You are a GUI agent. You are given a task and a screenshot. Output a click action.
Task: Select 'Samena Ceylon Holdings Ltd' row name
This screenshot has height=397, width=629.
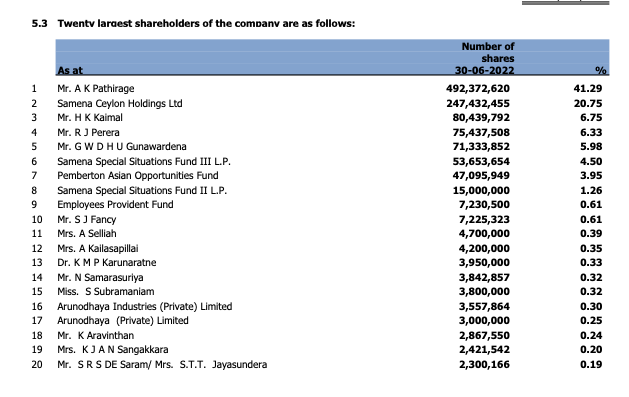coord(120,103)
